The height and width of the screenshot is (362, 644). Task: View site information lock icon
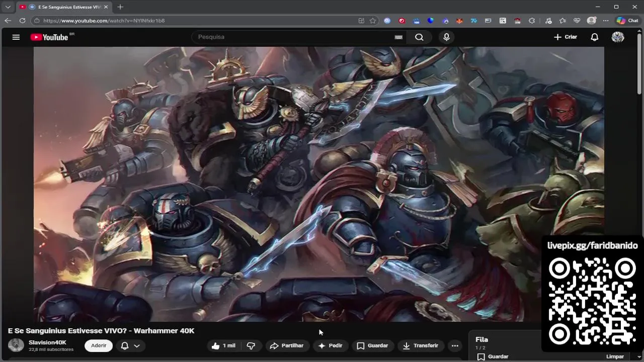pos(36,21)
